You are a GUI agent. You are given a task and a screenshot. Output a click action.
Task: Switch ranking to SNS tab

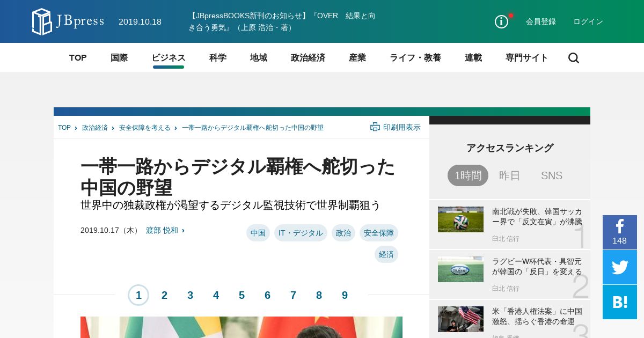click(x=552, y=175)
